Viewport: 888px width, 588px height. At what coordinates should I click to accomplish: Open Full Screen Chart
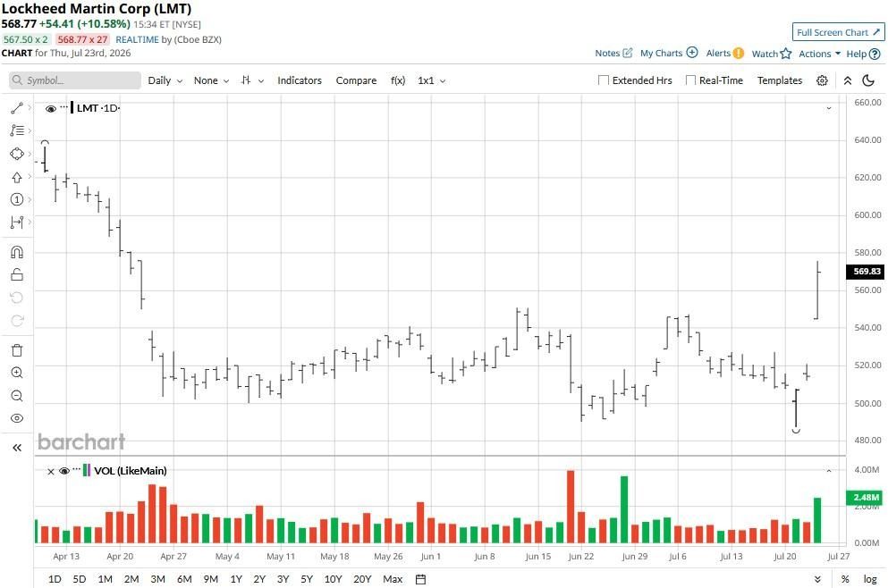838,32
